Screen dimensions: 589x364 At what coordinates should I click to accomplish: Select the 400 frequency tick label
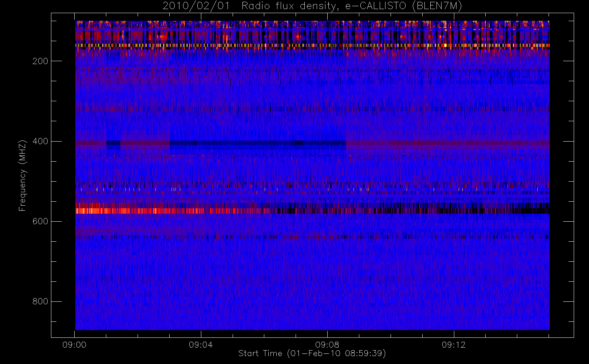pyautogui.click(x=40, y=141)
